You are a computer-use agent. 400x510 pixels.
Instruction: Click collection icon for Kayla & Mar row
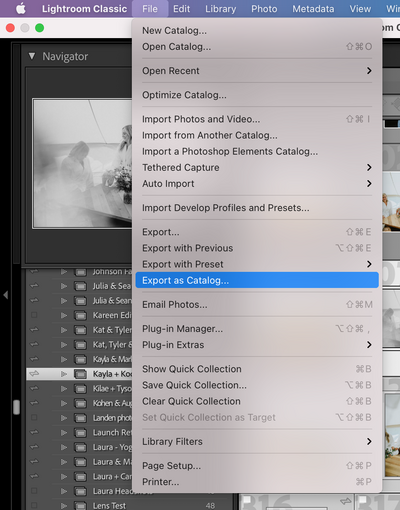(80, 359)
